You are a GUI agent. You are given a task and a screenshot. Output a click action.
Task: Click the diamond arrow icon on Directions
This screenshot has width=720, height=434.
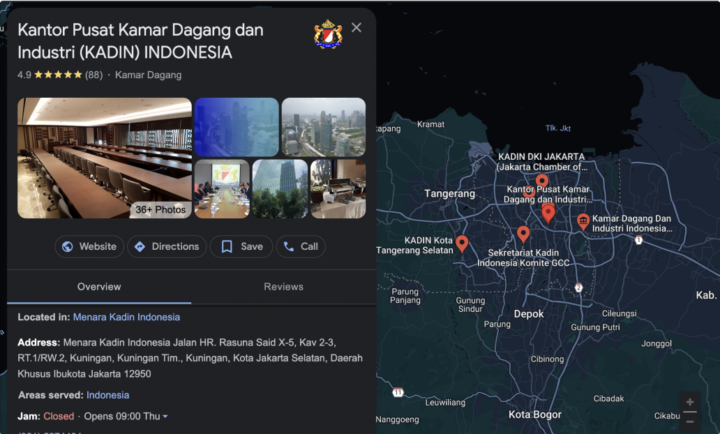pos(140,247)
